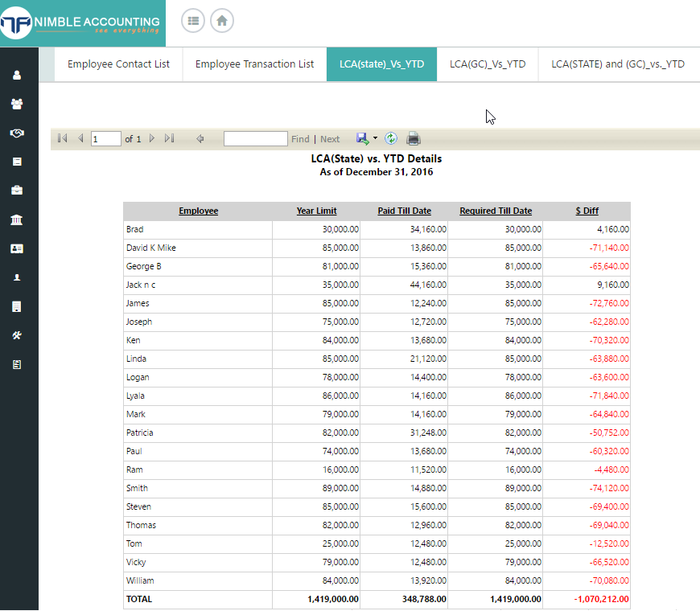Open the LCA(GC)_Vs_YTD report tab
This screenshot has width=700, height=611.
pos(488,64)
